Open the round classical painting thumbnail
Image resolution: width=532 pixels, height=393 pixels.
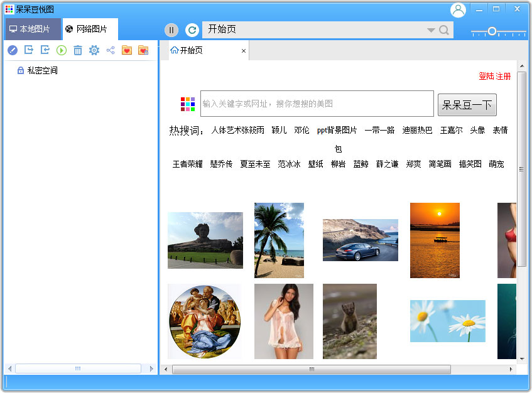click(x=205, y=321)
